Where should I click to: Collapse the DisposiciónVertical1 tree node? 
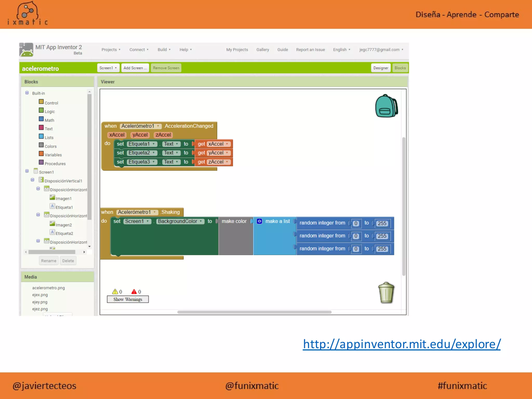pos(32,180)
